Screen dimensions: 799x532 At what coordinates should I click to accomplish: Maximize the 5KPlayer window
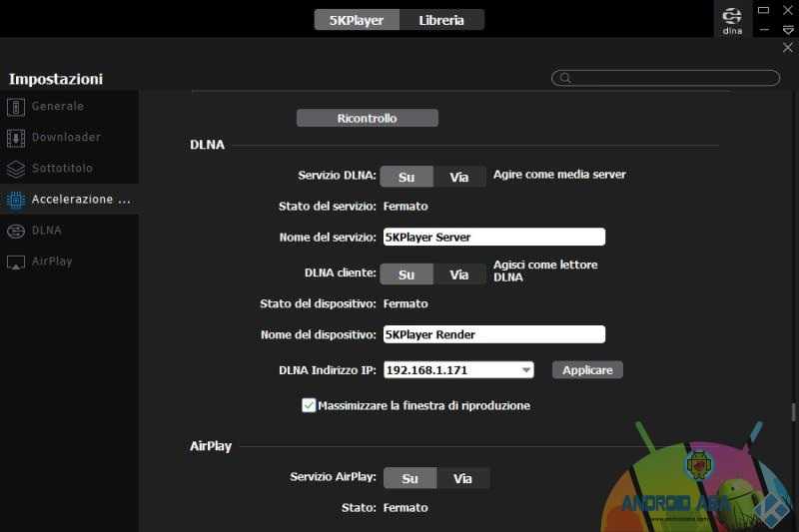[x=763, y=10]
